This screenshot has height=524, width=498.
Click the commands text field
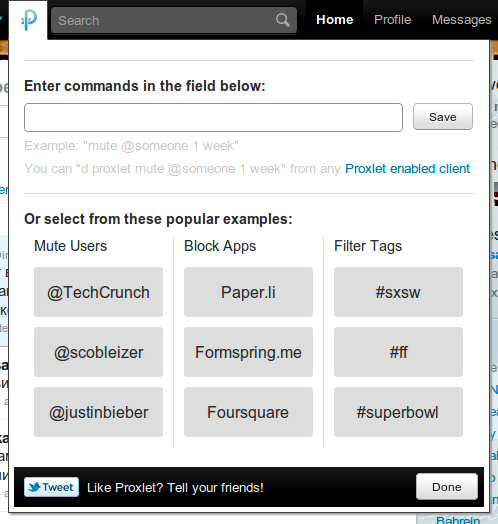point(213,117)
